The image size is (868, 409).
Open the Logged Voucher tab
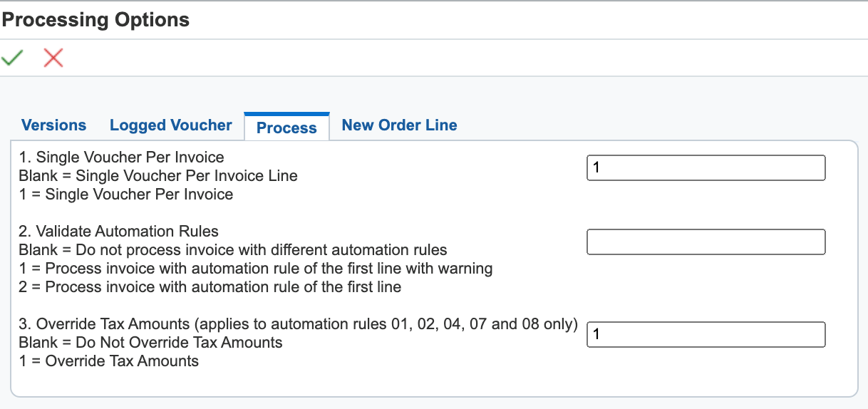tap(171, 125)
